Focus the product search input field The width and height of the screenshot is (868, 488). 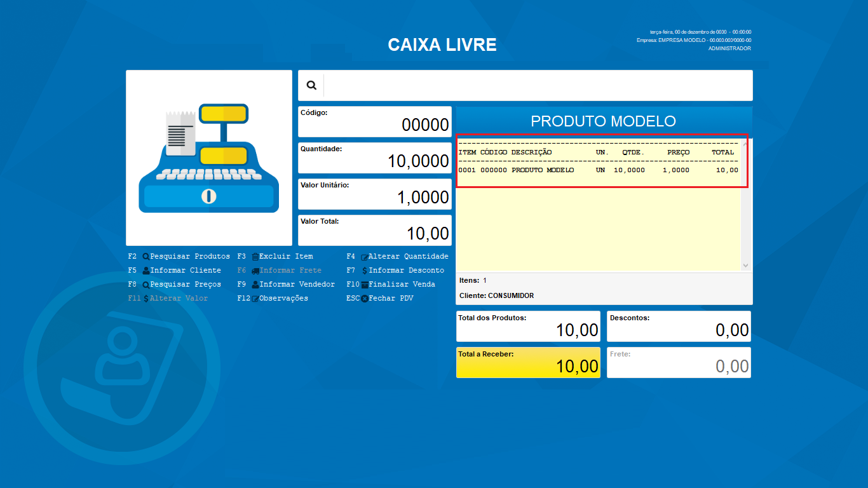pos(538,85)
